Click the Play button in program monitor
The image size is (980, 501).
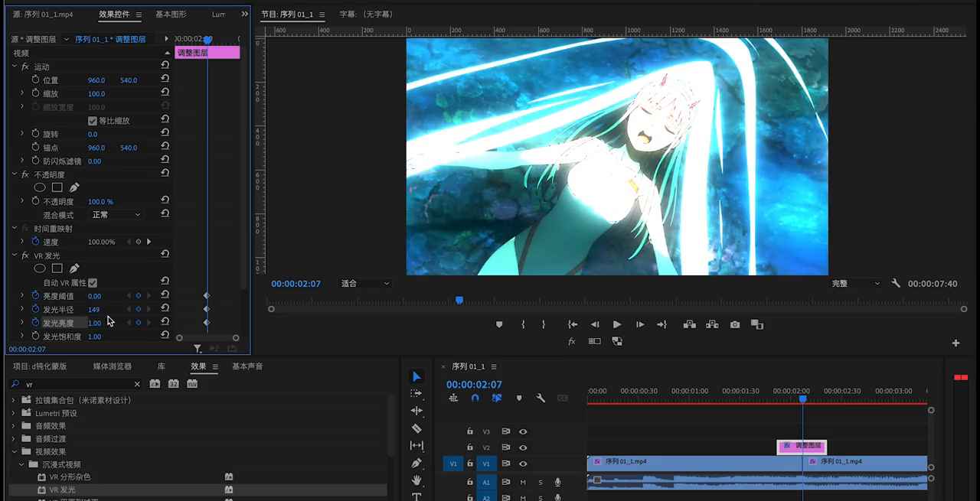click(x=616, y=324)
